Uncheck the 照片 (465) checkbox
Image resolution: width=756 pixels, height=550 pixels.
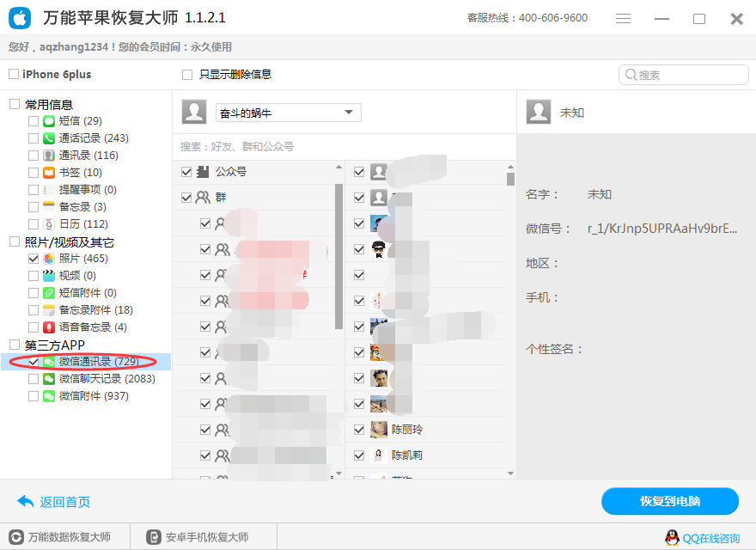34,259
